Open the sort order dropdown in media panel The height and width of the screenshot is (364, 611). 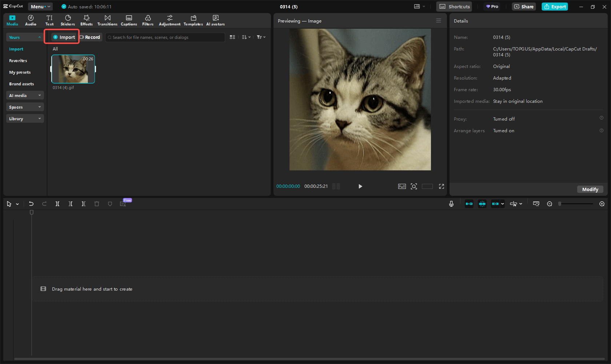point(246,37)
